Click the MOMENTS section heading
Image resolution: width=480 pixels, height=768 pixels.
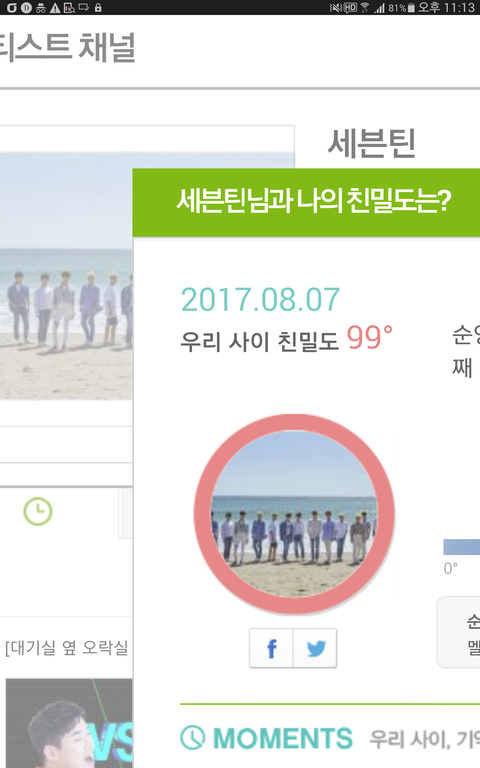(283, 738)
